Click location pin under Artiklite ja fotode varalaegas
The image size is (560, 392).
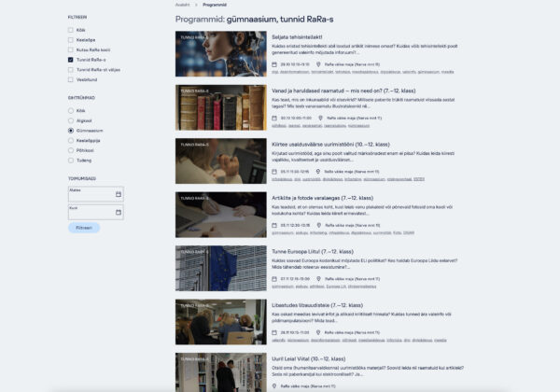tap(318, 225)
